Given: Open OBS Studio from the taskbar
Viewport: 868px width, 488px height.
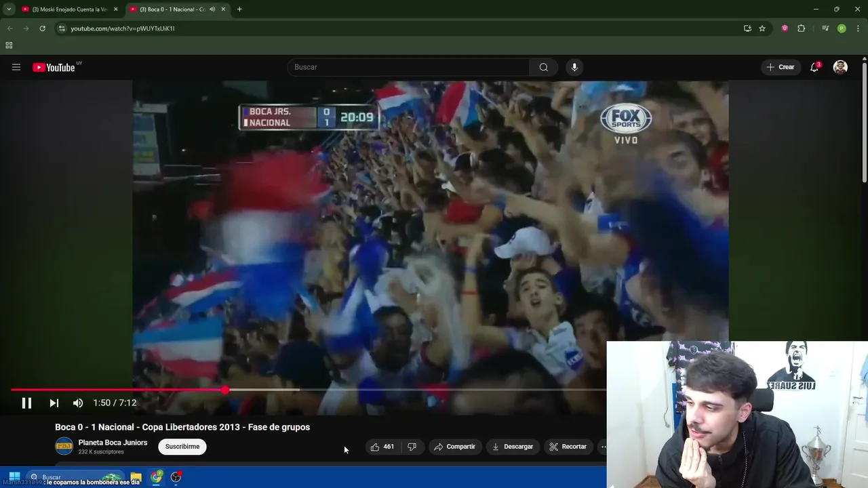Looking at the screenshot, I should pyautogui.click(x=176, y=477).
